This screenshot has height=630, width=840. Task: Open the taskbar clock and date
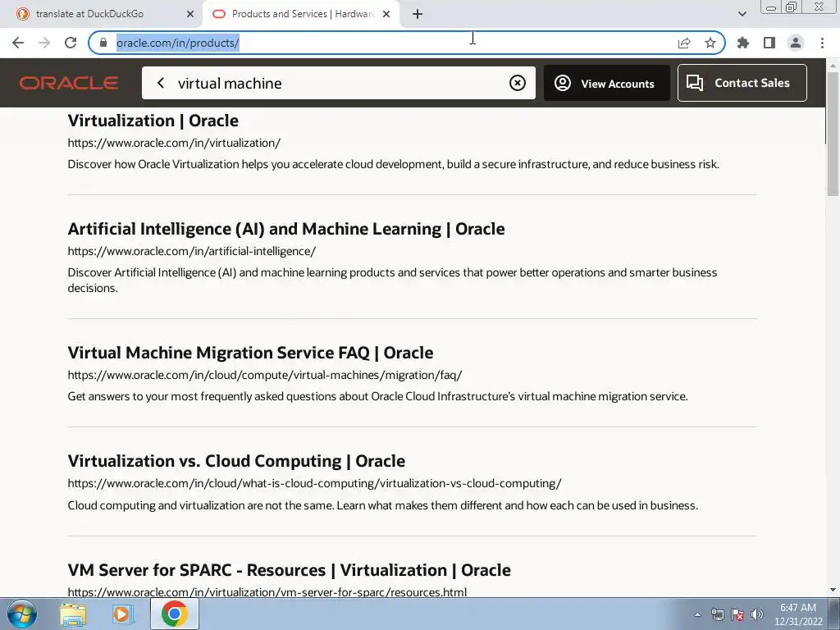[798, 614]
